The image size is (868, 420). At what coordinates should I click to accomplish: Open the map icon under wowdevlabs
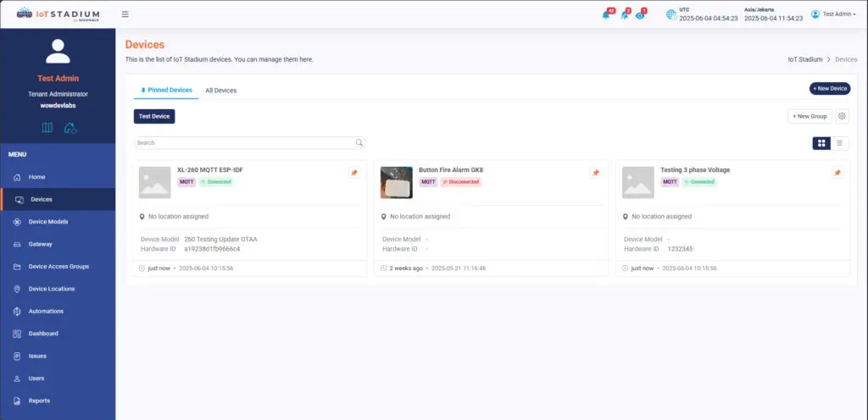(47, 128)
